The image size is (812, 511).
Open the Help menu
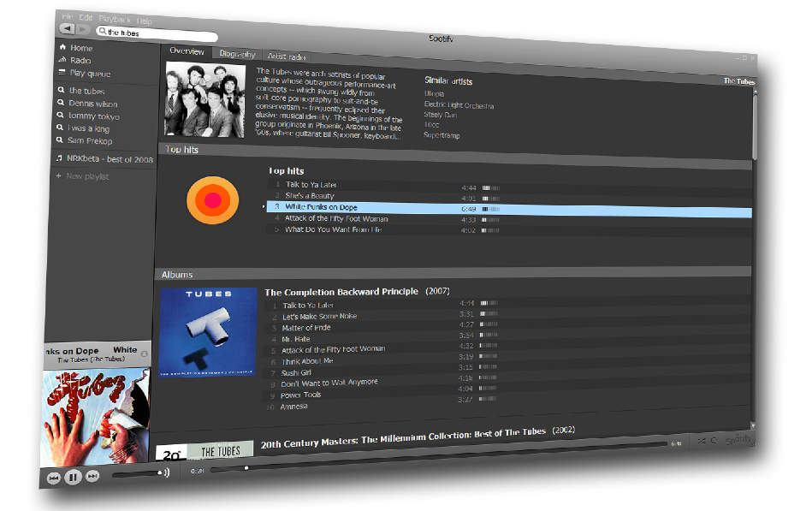(x=144, y=21)
